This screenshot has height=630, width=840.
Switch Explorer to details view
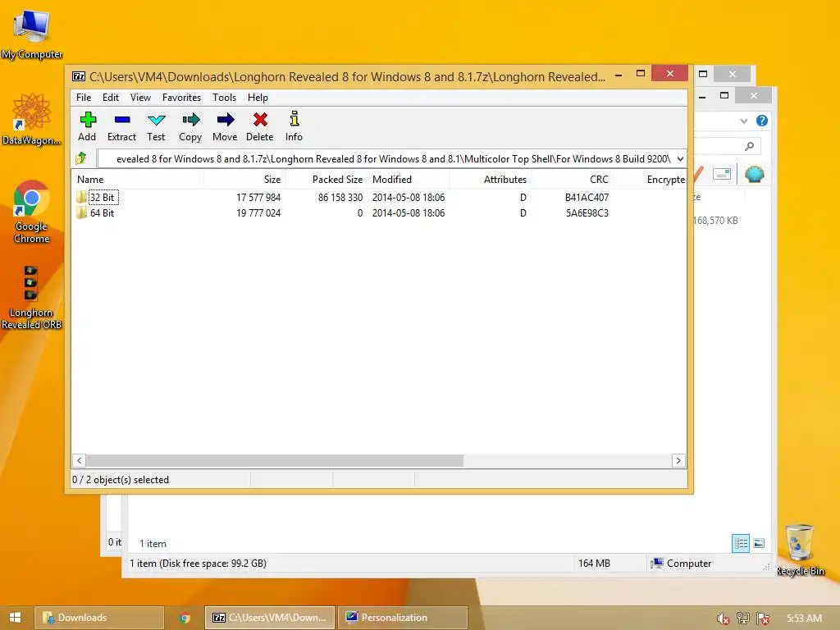click(741, 543)
